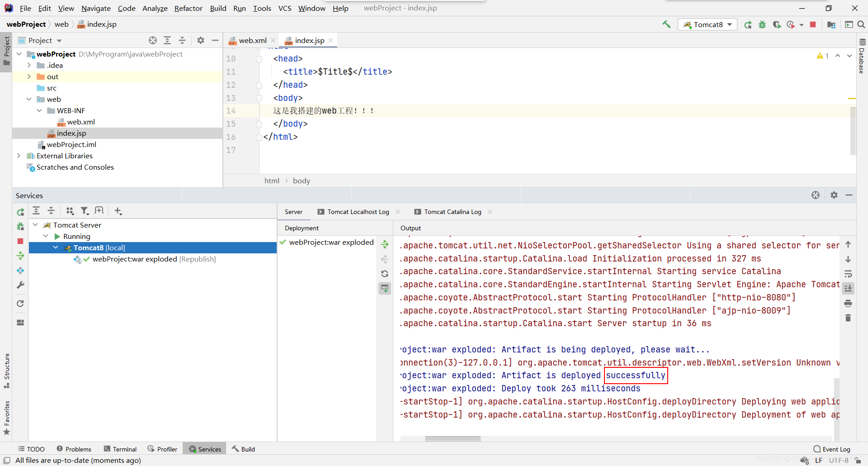
Task: Click Rerun icon in Services sidebar
Action: click(20, 212)
